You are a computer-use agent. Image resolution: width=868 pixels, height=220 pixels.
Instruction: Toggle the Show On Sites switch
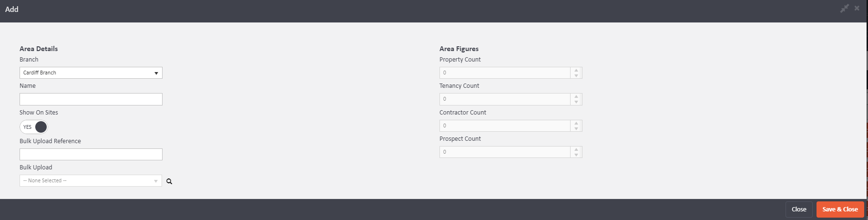(34, 127)
